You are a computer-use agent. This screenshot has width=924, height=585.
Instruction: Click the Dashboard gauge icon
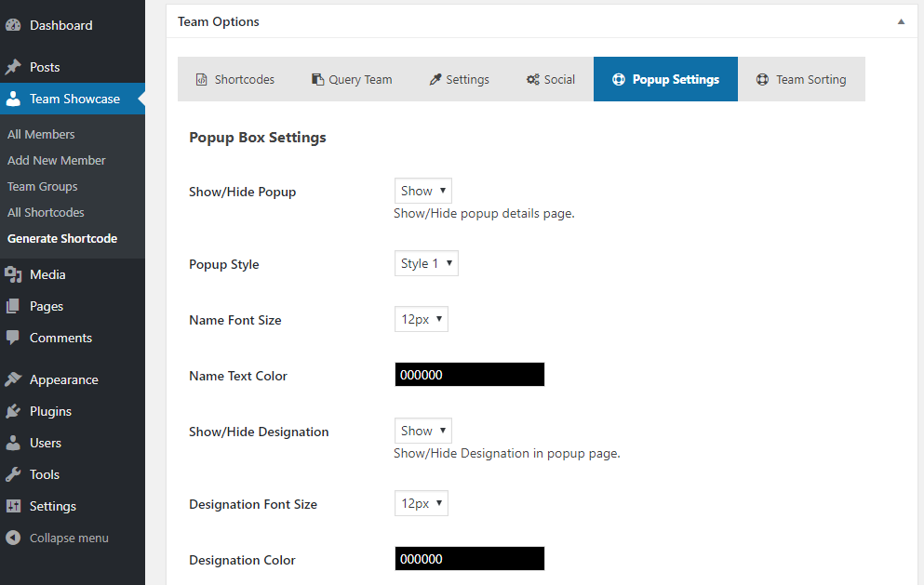click(13, 25)
